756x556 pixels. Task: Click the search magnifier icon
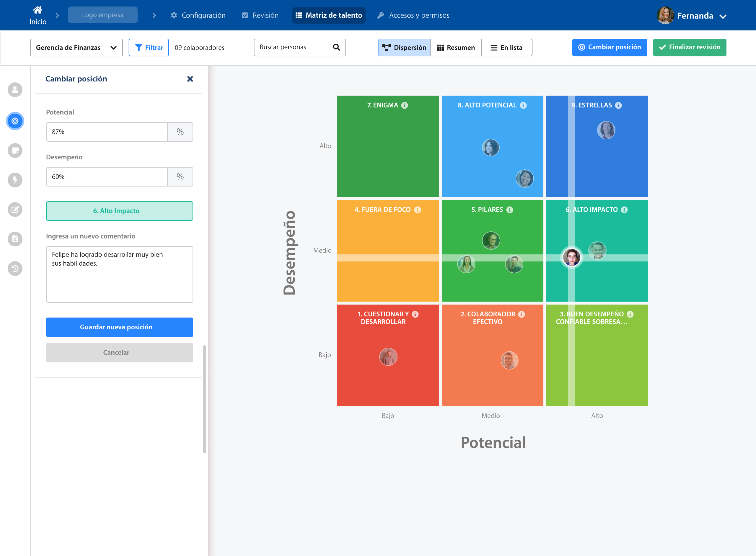pyautogui.click(x=336, y=47)
